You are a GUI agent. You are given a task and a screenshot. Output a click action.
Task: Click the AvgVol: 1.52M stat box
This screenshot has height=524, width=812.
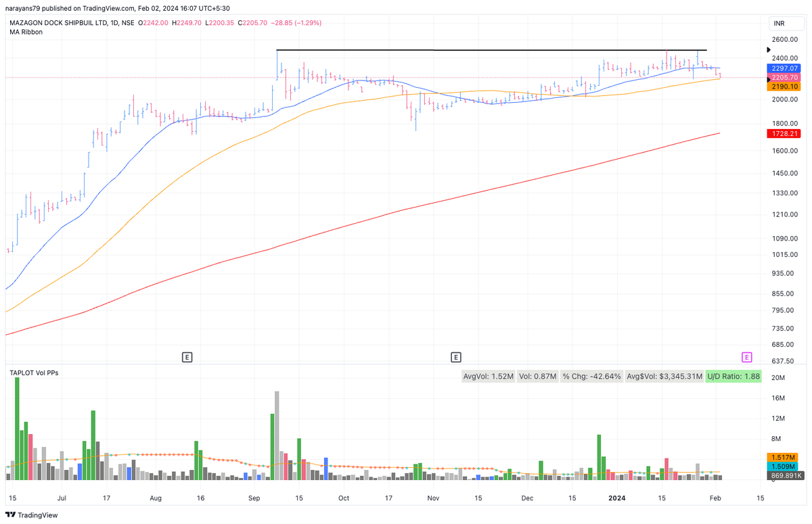tap(489, 376)
